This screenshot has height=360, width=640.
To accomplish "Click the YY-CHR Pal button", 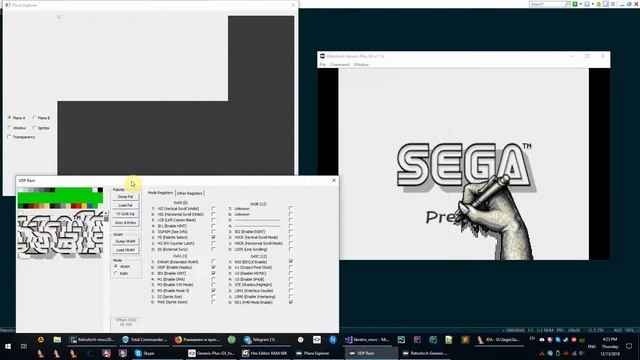I will pos(125,214).
